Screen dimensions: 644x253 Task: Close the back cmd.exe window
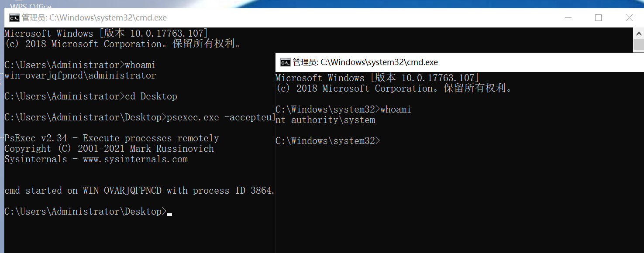[629, 18]
